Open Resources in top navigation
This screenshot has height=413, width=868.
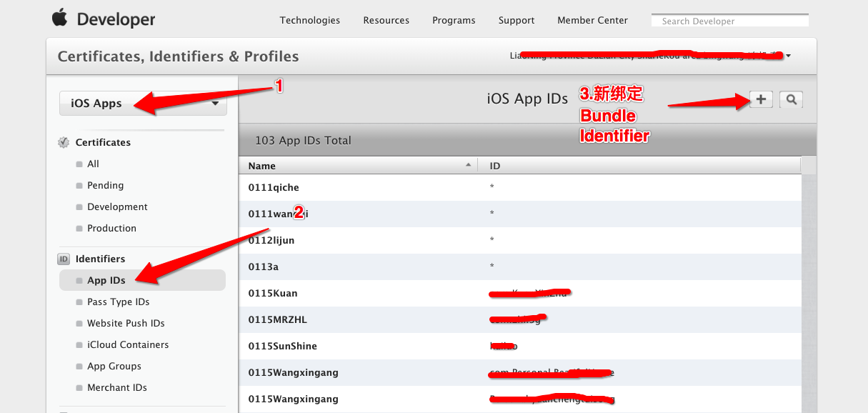(386, 20)
